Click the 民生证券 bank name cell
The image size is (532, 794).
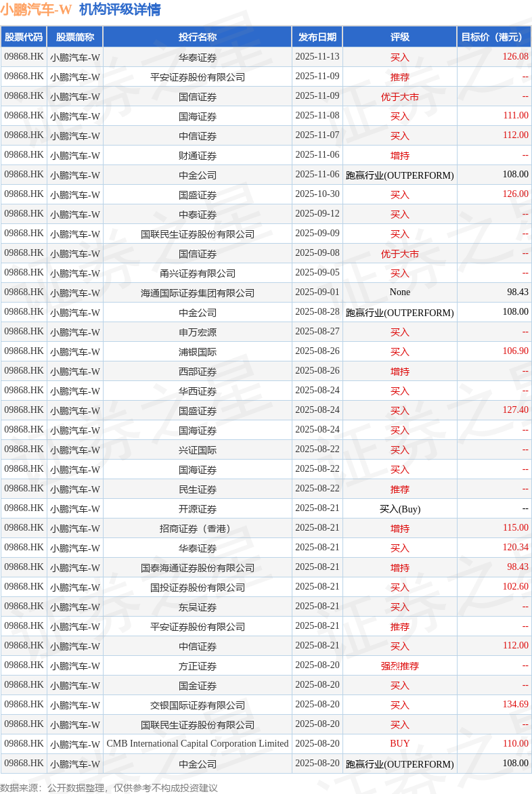click(x=198, y=489)
